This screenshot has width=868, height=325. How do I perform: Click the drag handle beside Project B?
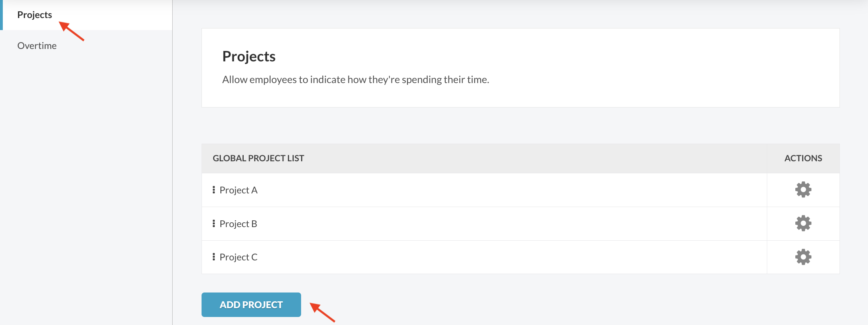(x=214, y=223)
